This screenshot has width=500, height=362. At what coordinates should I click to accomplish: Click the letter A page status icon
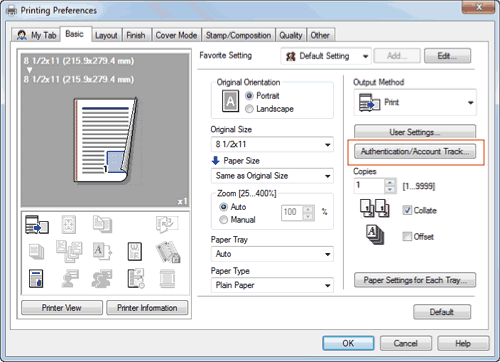tap(102, 251)
